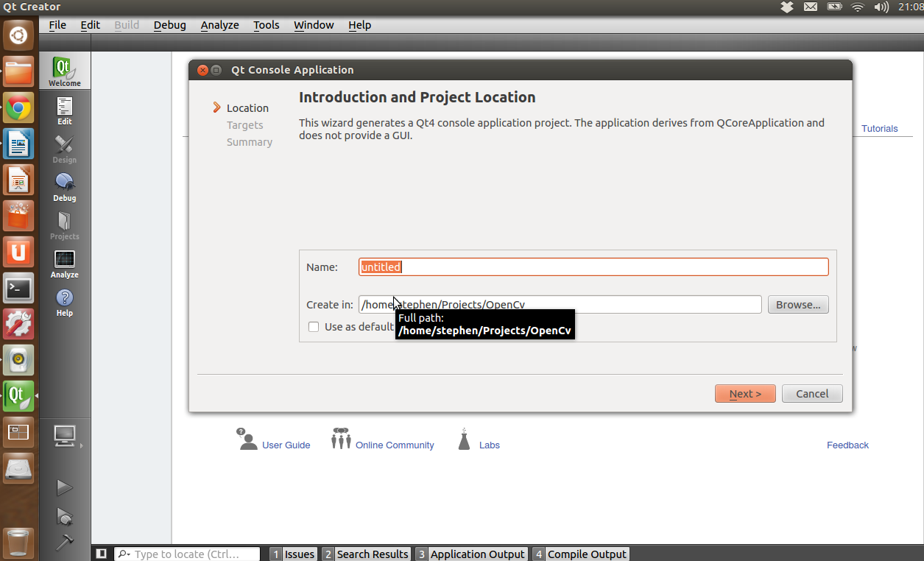Screen dimensions: 924x561
Task: Open Help mode in sidebar
Action: [65, 302]
